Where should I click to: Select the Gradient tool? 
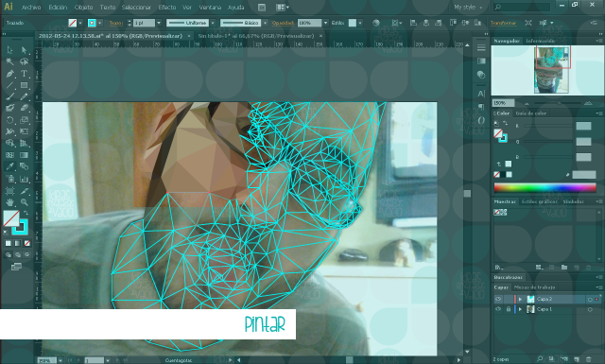(24, 155)
